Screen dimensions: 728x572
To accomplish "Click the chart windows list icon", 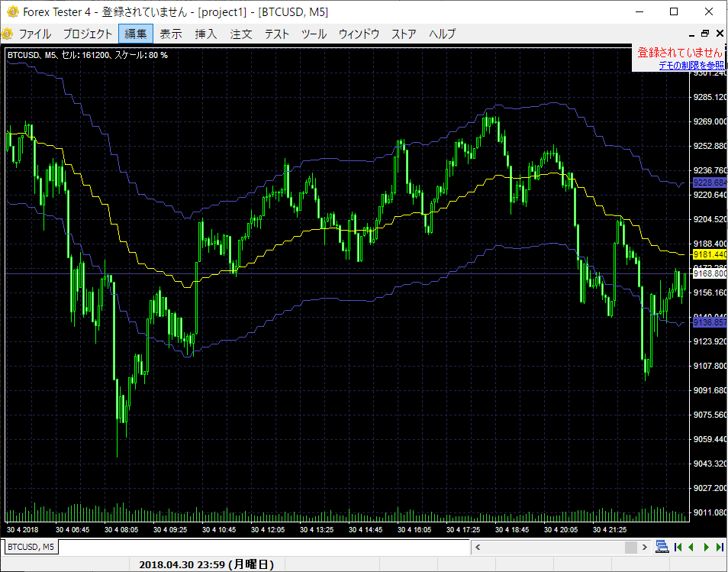I will point(662,547).
